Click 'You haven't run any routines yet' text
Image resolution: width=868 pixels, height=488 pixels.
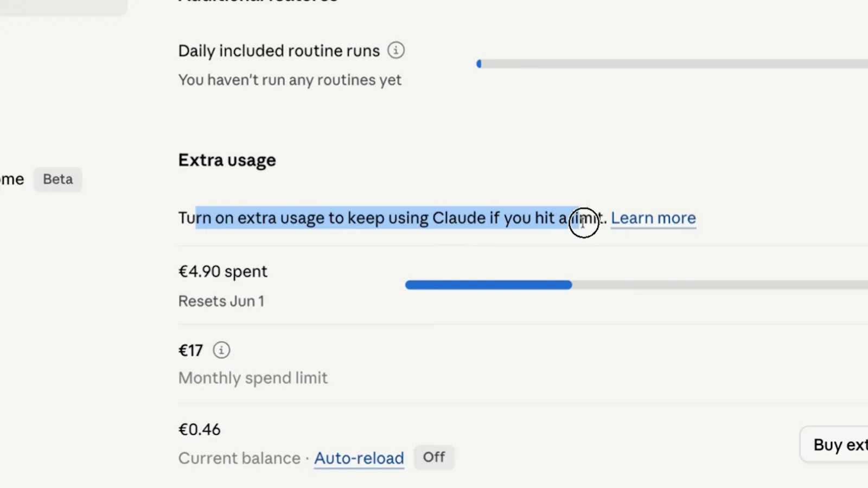(x=290, y=80)
